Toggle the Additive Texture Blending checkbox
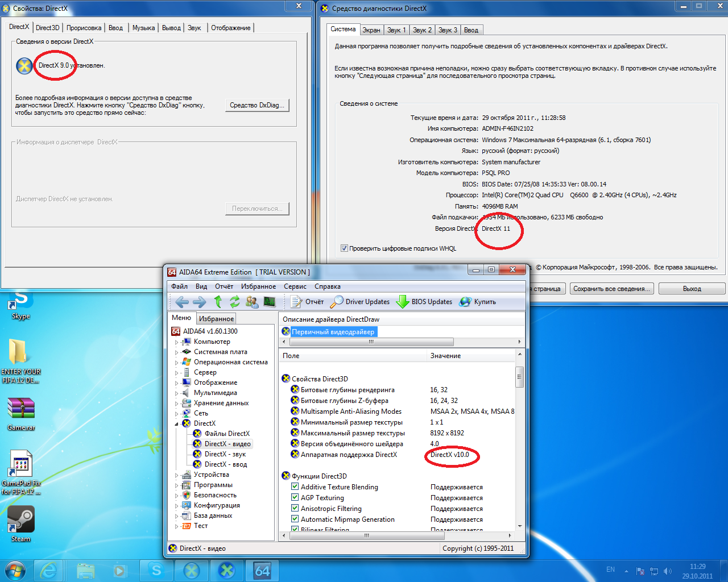 tap(295, 487)
